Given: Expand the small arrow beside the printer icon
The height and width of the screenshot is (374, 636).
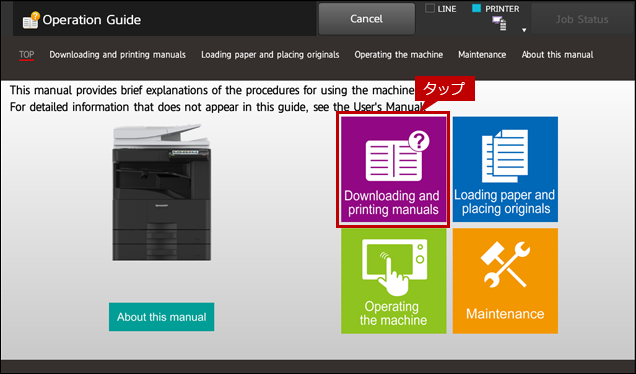Looking at the screenshot, I should click(524, 30).
